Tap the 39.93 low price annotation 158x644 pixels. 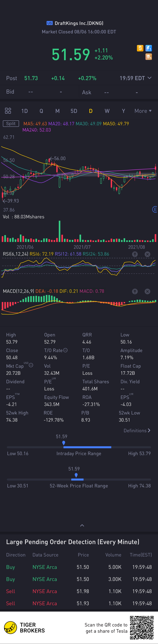pos(11,201)
